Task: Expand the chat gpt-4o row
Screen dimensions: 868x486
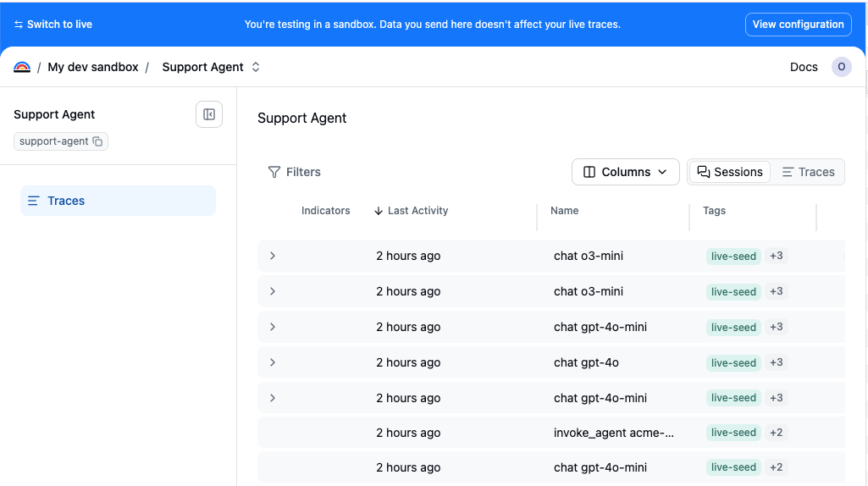Action: point(273,362)
